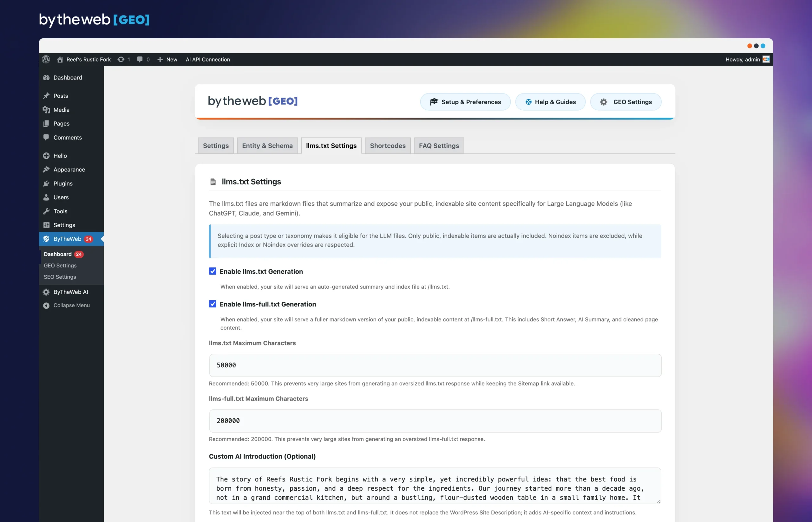Screen dimensions: 812x522
Task: Uncheck Enable llms-full.txt Generation
Action: coord(213,304)
